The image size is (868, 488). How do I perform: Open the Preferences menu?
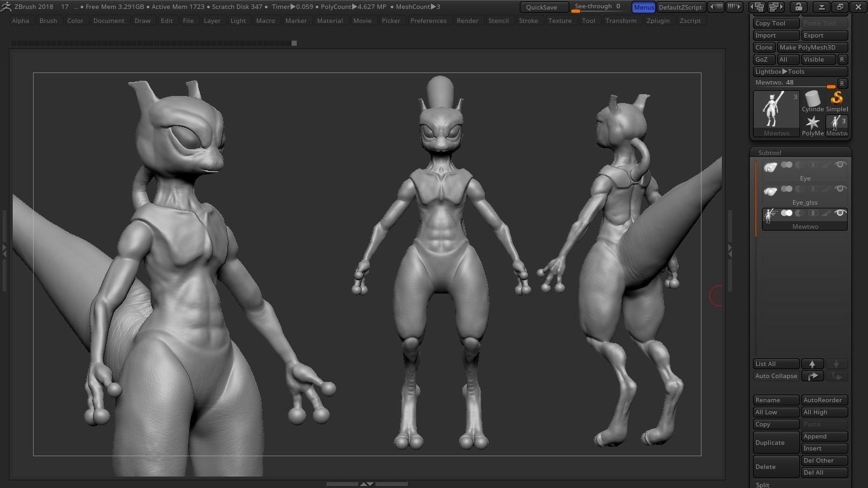coord(428,20)
